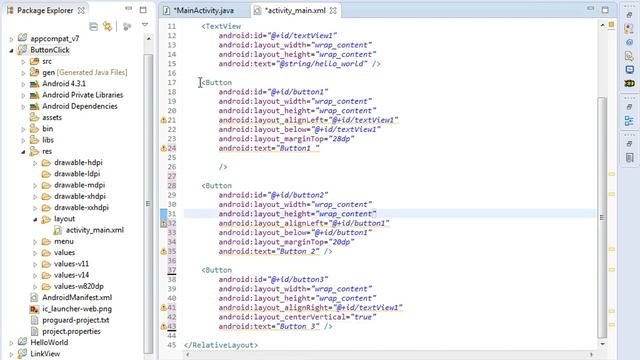Click the warning marker on line 43
This screenshot has width=640, height=360.
point(163,327)
